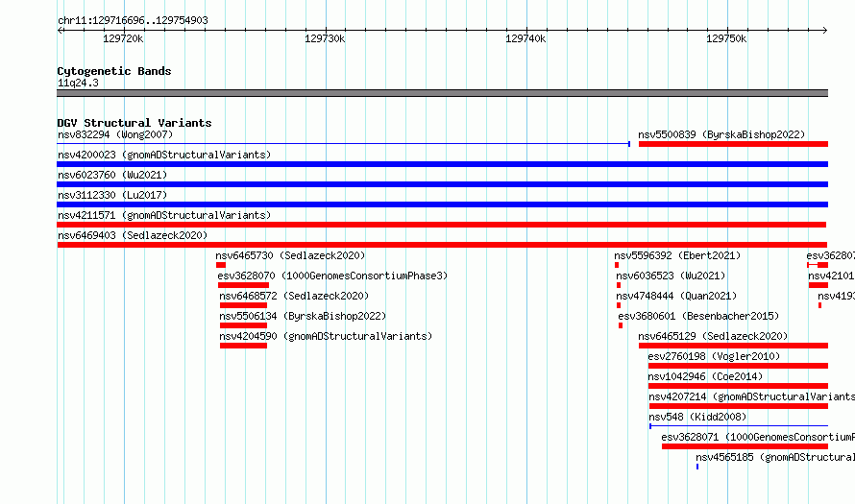This screenshot has height=504, width=855.
Task: Select nsv548 (Kidd2008) label
Action: click(x=697, y=417)
